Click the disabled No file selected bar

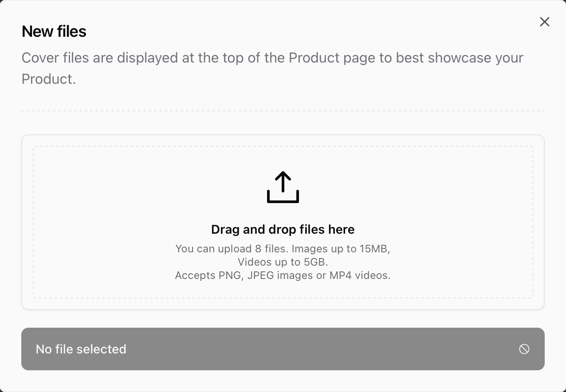tap(283, 349)
